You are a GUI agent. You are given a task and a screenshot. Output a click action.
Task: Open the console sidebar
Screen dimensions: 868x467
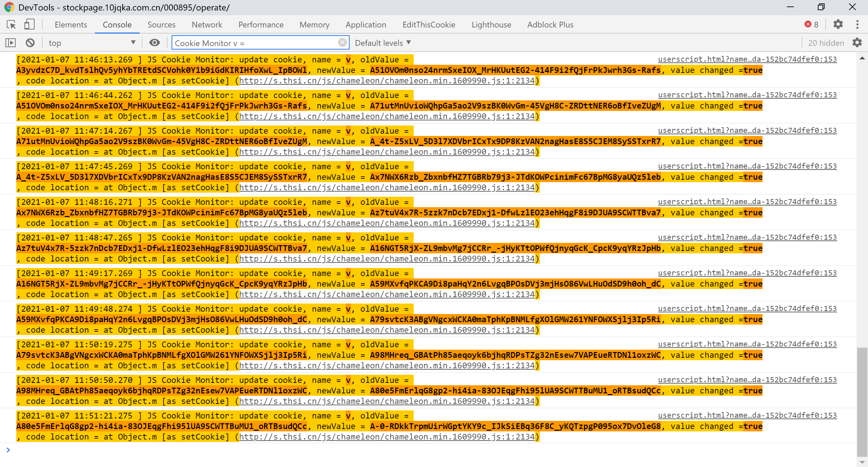point(11,43)
